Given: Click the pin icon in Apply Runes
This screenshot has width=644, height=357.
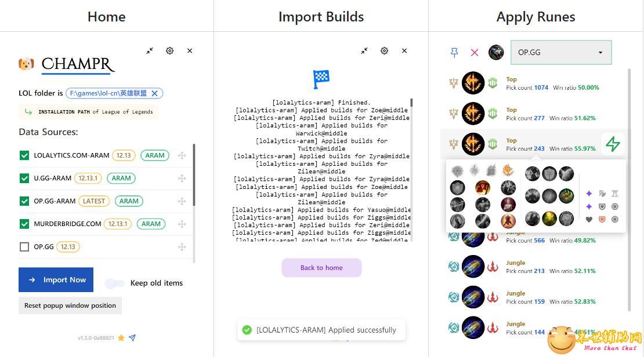Looking at the screenshot, I should [x=454, y=53].
